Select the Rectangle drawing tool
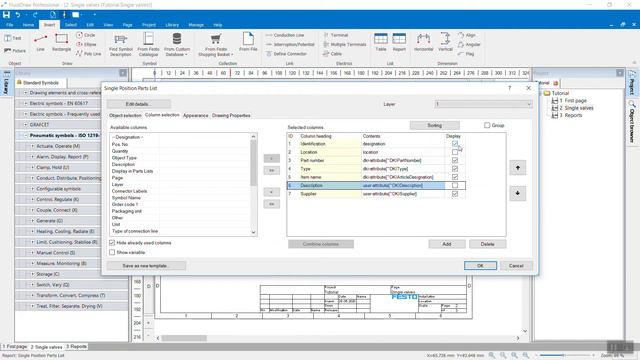Screen dimensions: 640x360 pyautogui.click(x=62, y=42)
